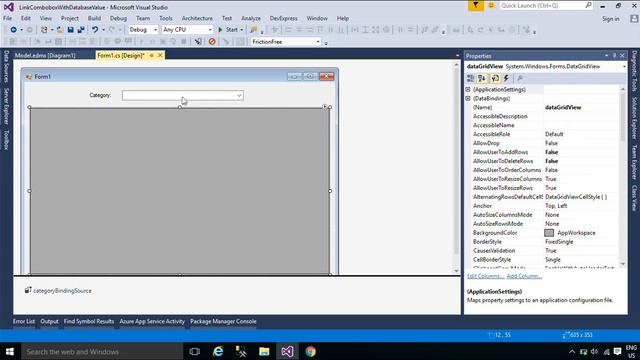Open the Category combo box on Form1

click(x=239, y=96)
